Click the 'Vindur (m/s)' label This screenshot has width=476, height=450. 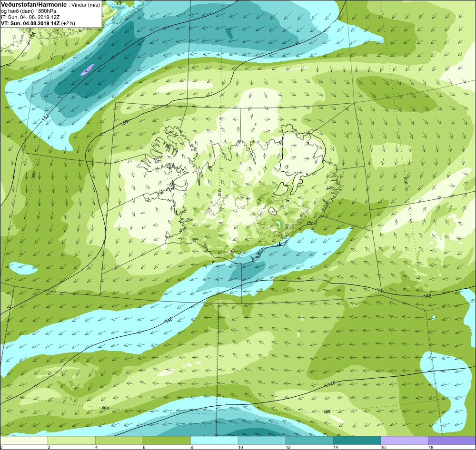(x=85, y=5)
